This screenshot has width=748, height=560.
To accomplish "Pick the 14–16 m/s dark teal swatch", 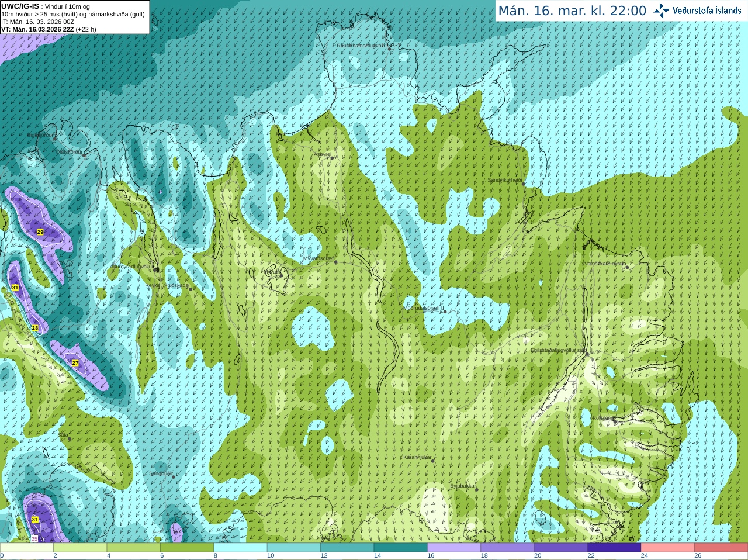I will pyautogui.click(x=401, y=547).
